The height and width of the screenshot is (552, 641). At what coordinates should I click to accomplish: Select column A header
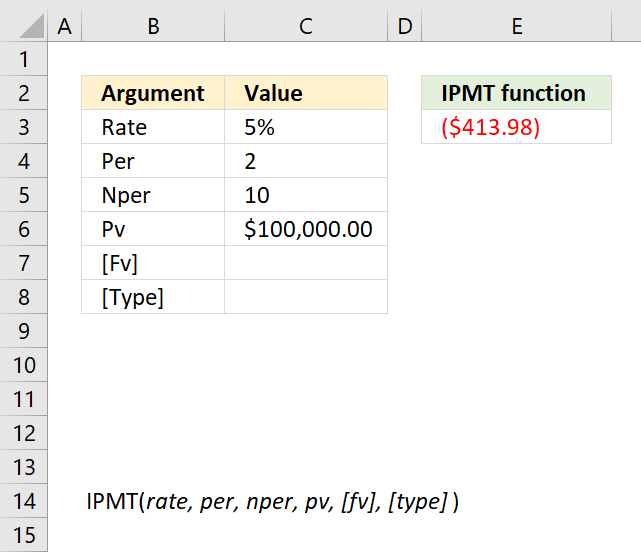tap(65, 26)
